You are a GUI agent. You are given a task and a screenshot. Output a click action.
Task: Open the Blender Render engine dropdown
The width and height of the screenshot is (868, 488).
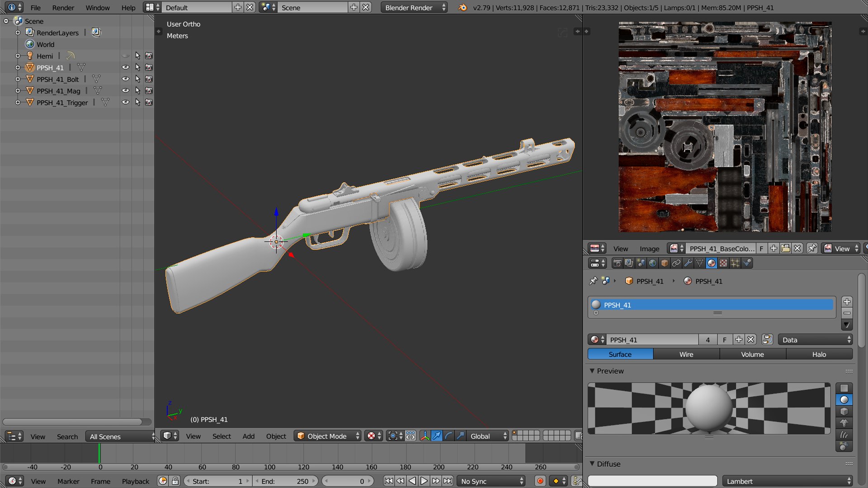414,8
